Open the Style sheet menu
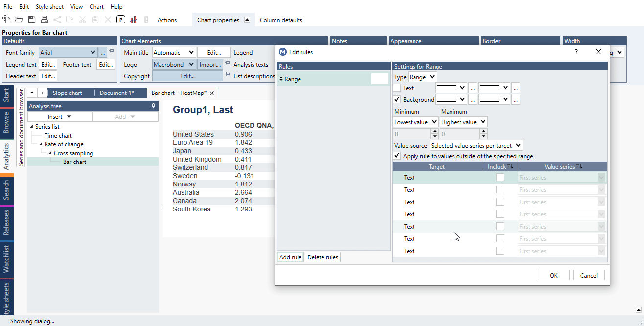644x326 pixels. (49, 7)
